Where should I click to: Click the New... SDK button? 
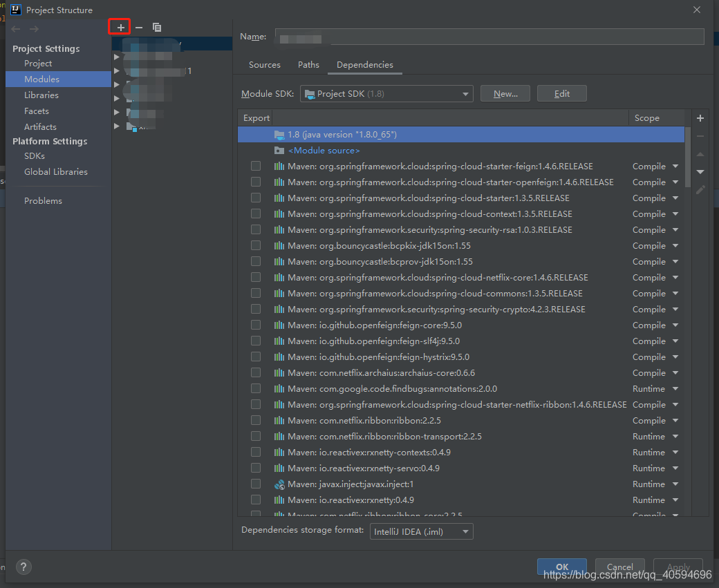pos(505,93)
